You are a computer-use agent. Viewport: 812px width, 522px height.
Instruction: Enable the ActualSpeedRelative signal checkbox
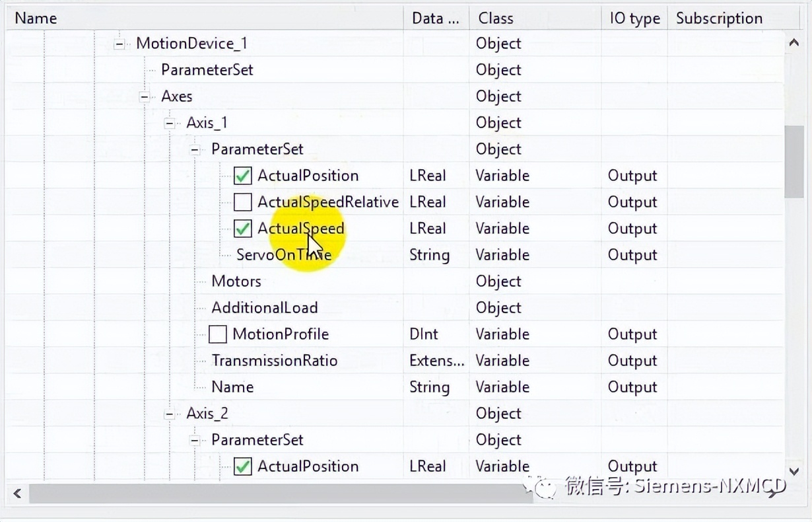pyautogui.click(x=242, y=202)
